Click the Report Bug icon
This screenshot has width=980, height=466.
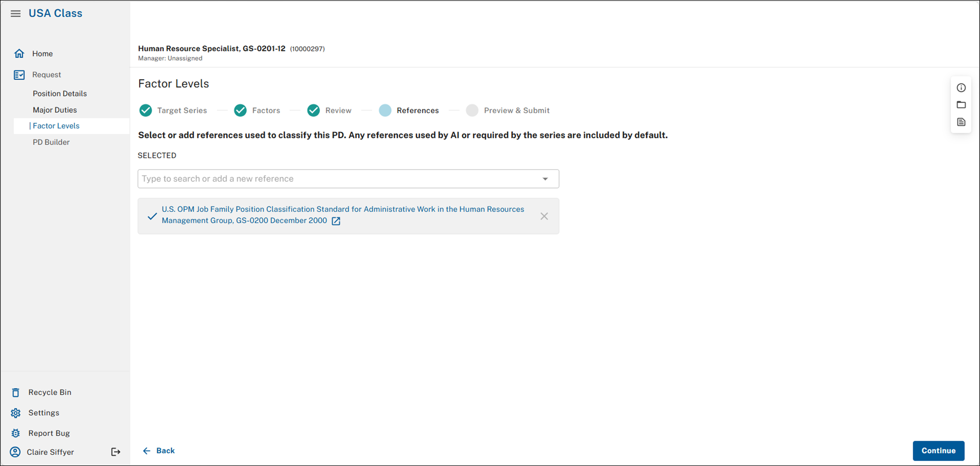tap(16, 433)
